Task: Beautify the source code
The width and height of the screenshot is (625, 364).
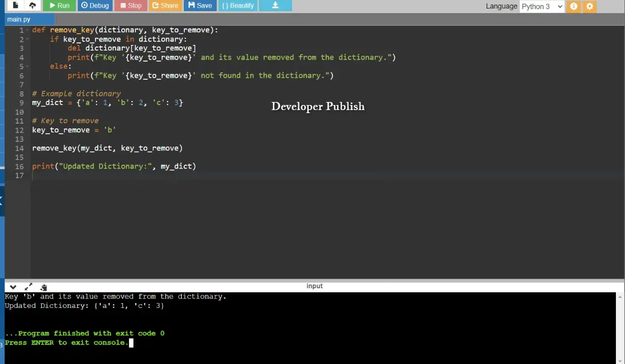Action: point(237,6)
